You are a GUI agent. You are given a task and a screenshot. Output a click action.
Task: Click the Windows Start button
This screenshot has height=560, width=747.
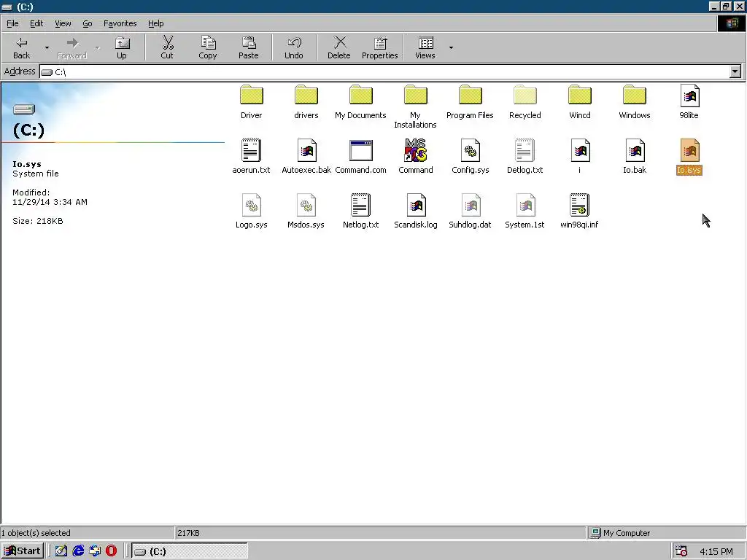point(23,551)
